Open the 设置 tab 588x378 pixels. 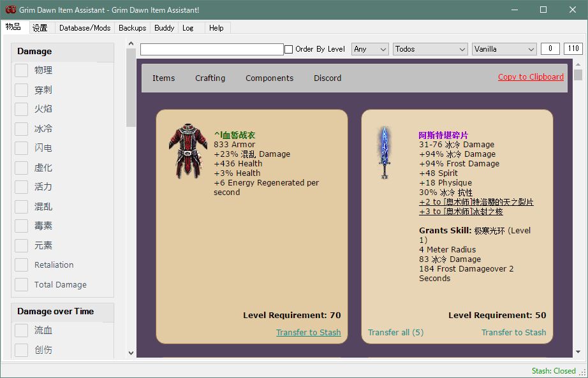(x=40, y=28)
